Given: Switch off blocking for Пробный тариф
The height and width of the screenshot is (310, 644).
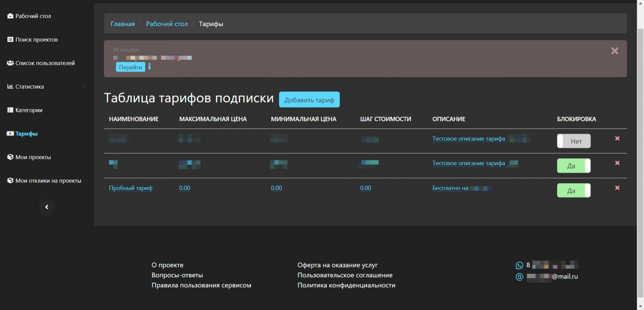Looking at the screenshot, I should (x=574, y=191).
